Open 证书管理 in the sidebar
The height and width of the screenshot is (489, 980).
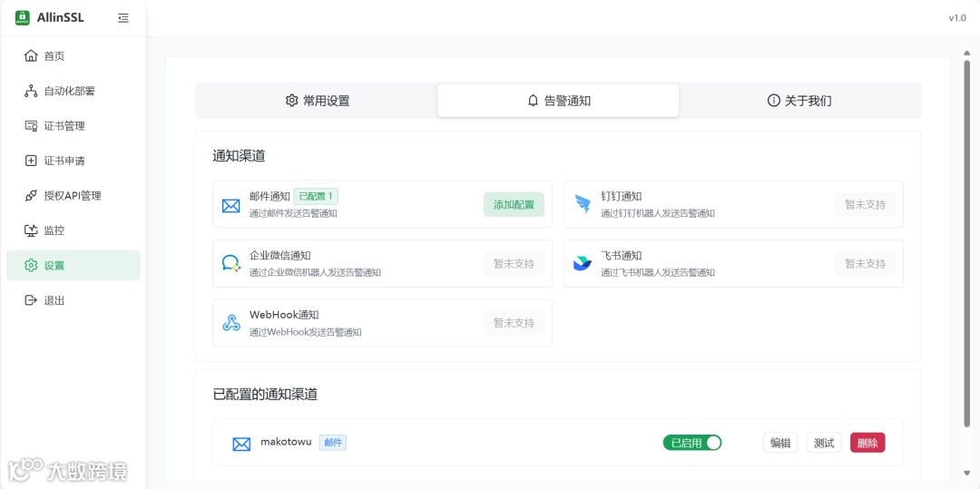73,126
